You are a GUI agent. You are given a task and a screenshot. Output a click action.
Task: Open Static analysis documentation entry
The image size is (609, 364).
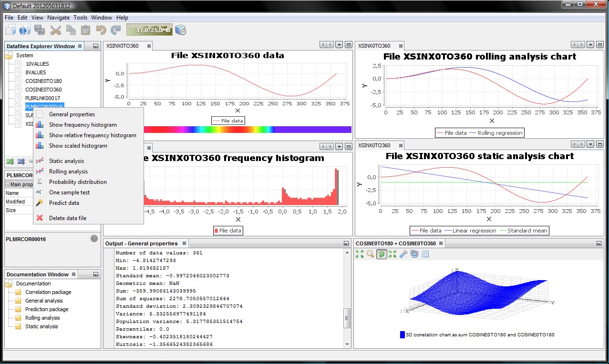click(41, 326)
